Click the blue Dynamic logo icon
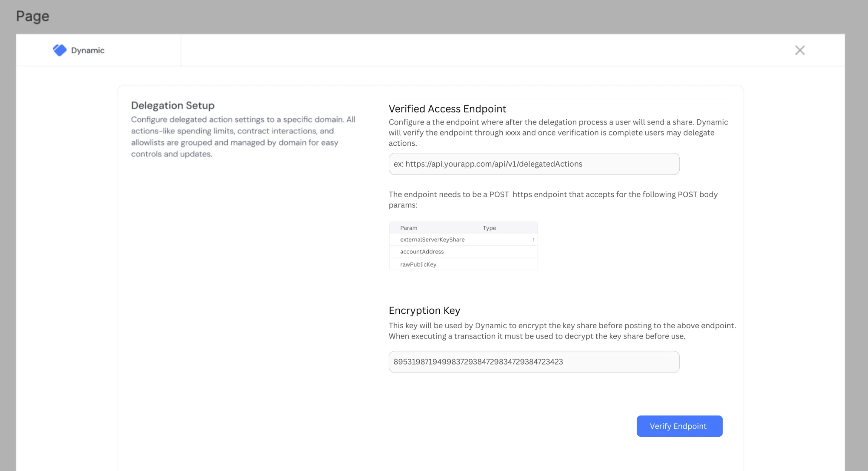This screenshot has width=868, height=471. (x=59, y=50)
